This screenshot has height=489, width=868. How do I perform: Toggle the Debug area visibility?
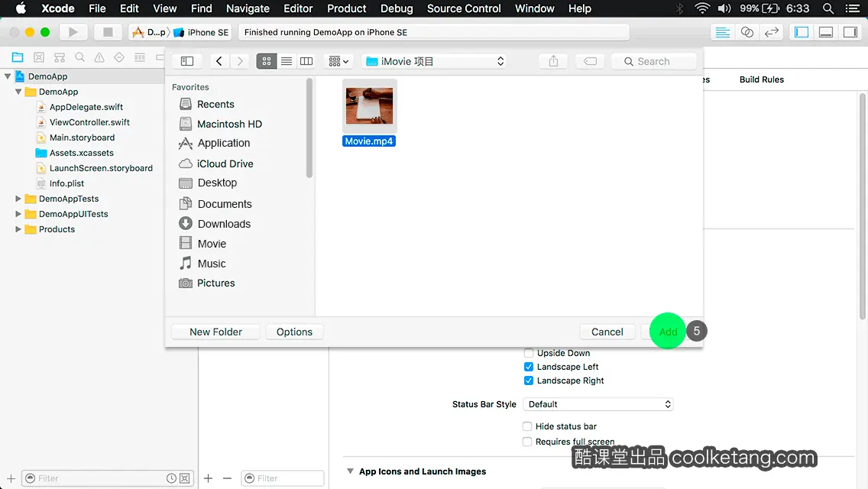(826, 32)
